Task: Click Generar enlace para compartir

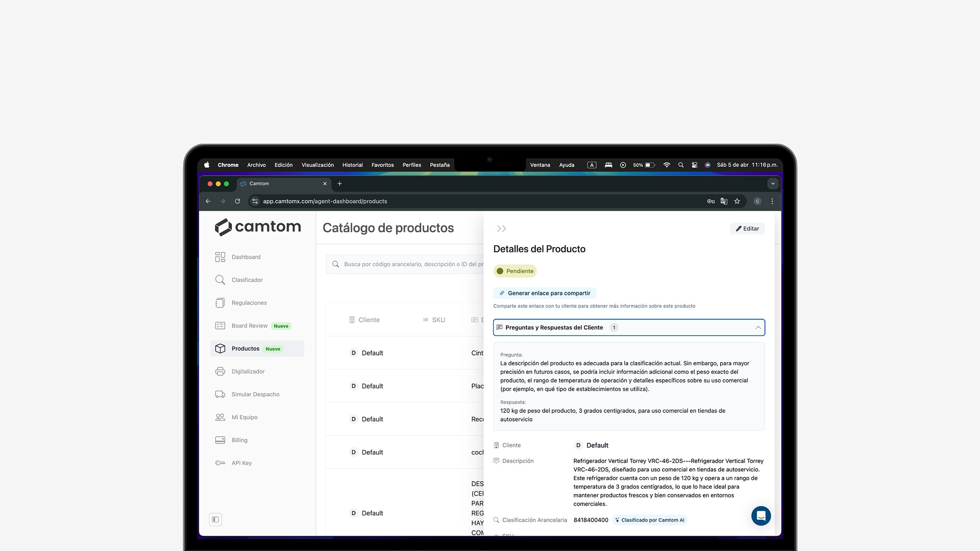Action: point(545,293)
